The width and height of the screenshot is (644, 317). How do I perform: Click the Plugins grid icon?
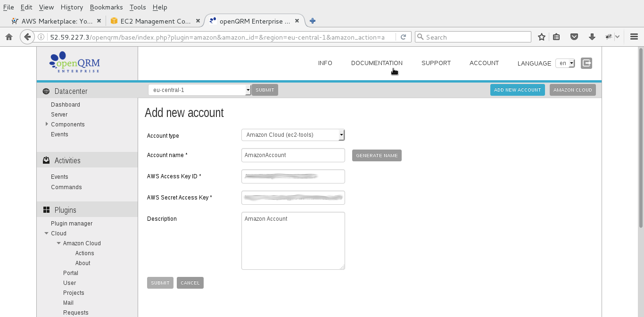tap(46, 210)
